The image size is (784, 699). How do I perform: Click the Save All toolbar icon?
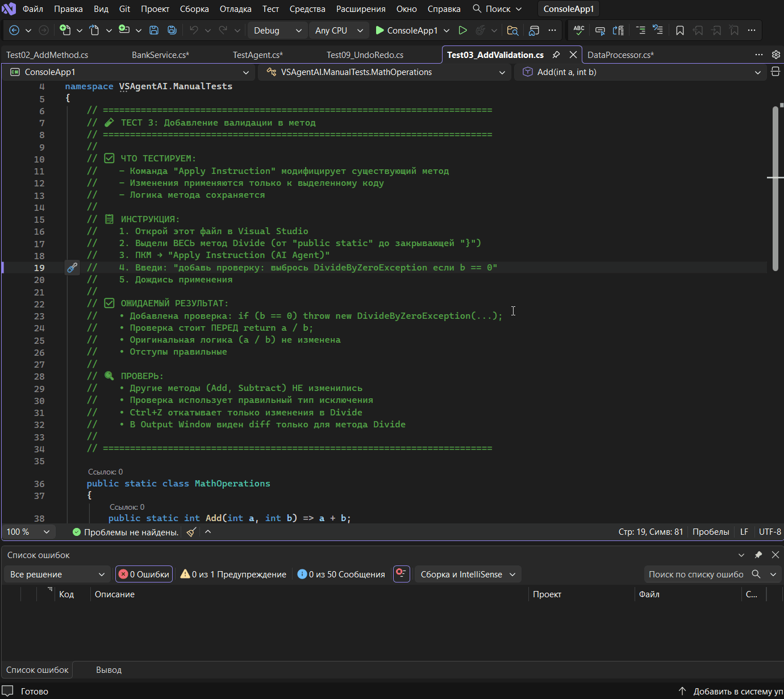(x=172, y=30)
